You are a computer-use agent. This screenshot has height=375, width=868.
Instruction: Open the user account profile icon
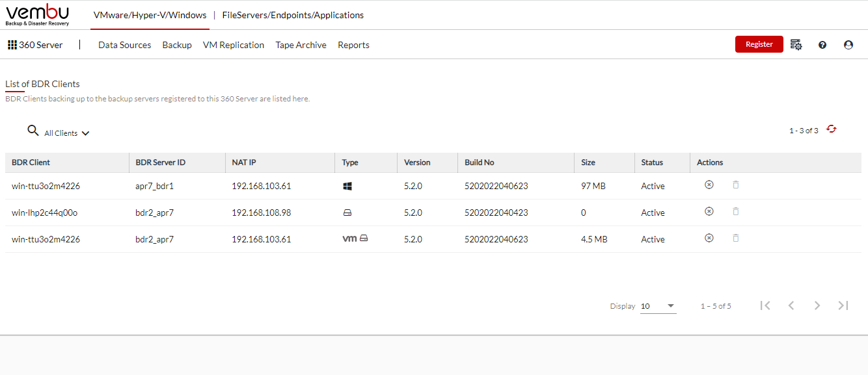click(x=848, y=45)
